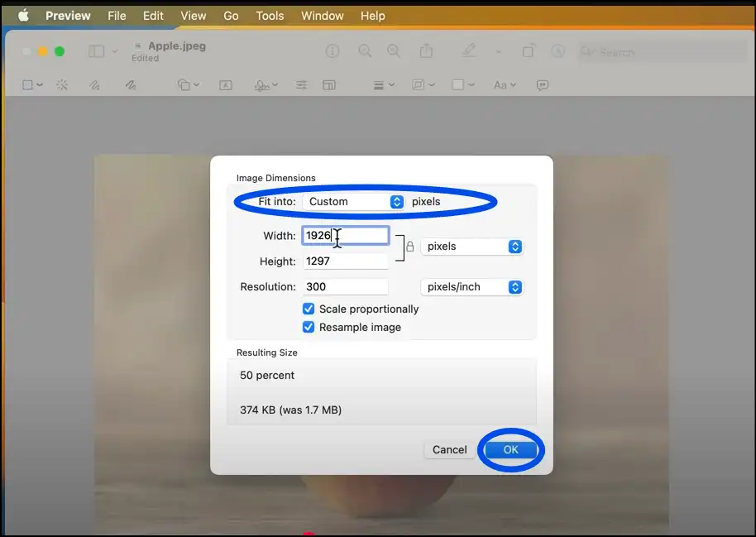Click the zoom out magnifier icon
Screen dimensions: 756x537
coord(365,50)
